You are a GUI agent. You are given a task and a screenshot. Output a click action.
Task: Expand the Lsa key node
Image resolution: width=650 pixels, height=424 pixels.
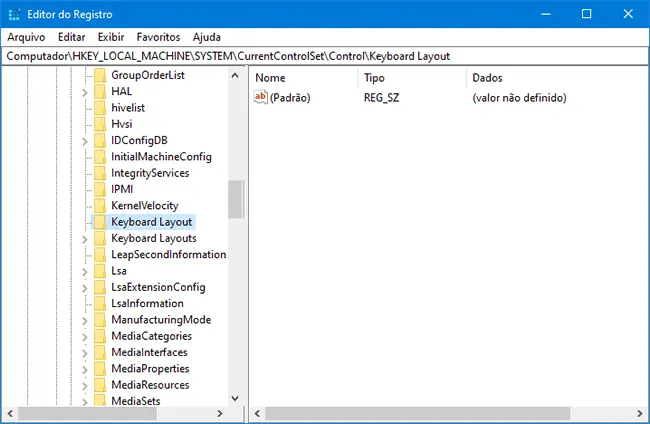pyautogui.click(x=85, y=271)
